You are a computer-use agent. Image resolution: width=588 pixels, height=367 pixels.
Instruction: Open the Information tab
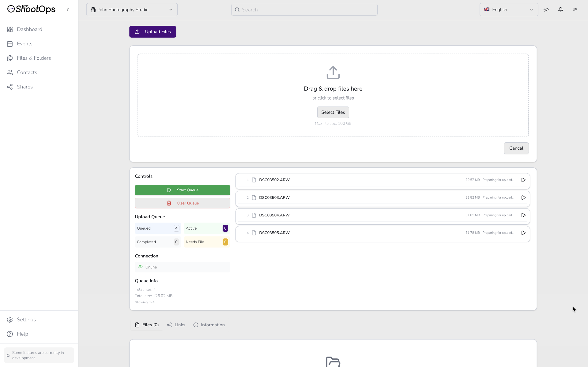[x=209, y=325]
